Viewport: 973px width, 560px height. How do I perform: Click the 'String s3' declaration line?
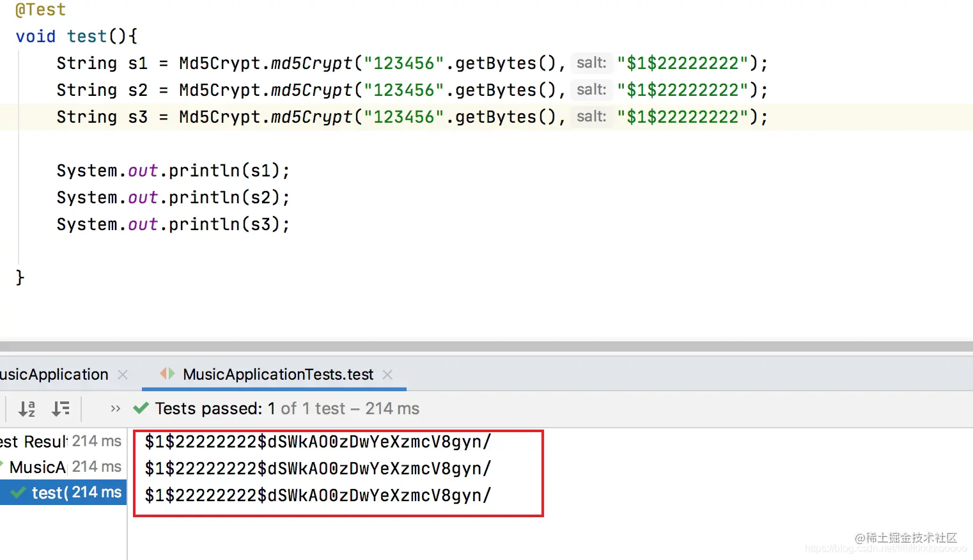(x=412, y=117)
